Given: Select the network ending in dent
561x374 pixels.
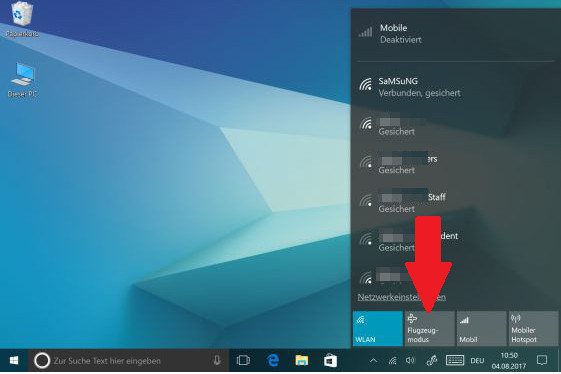Looking at the screenshot, I should (x=455, y=241).
